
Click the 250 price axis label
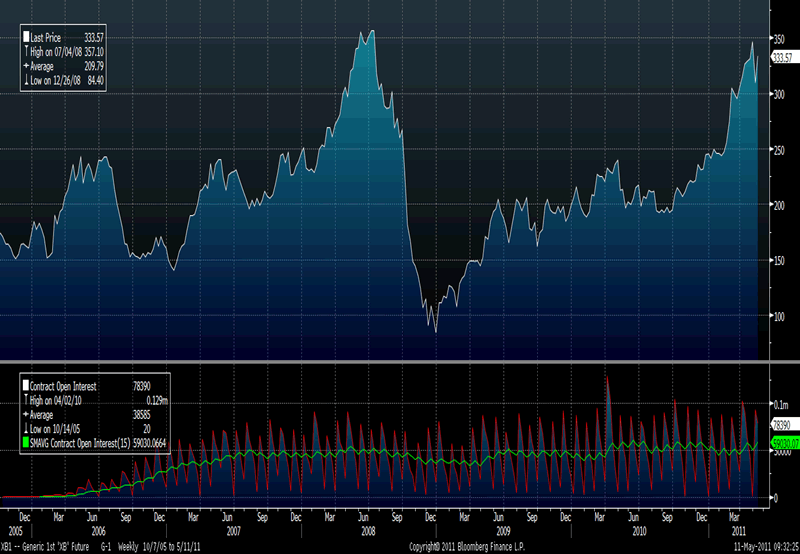[779, 150]
